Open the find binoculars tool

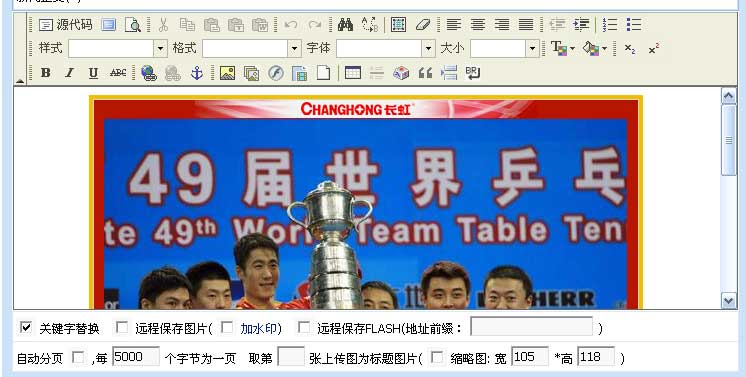click(345, 25)
